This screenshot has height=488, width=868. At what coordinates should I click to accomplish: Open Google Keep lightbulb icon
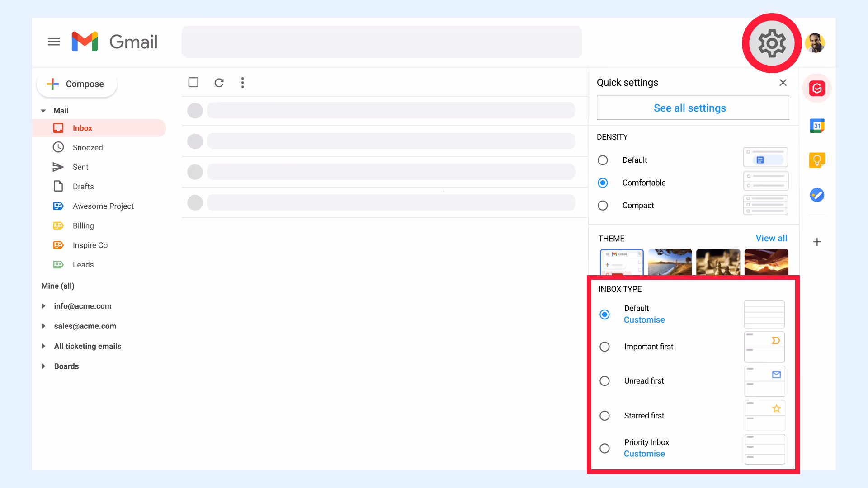click(x=817, y=160)
